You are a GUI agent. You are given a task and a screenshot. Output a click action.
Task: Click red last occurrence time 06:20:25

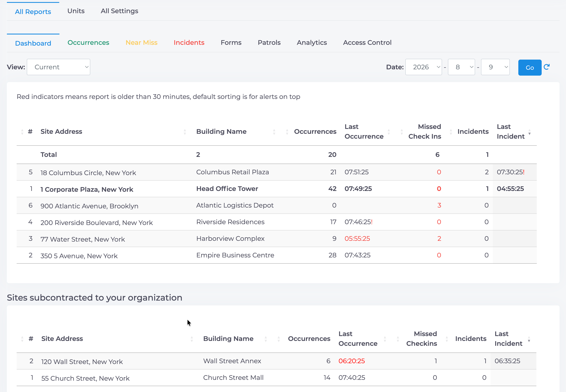(x=351, y=361)
